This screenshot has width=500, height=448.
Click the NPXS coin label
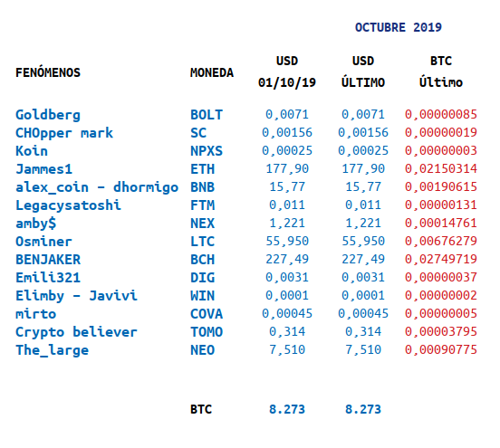point(207,151)
